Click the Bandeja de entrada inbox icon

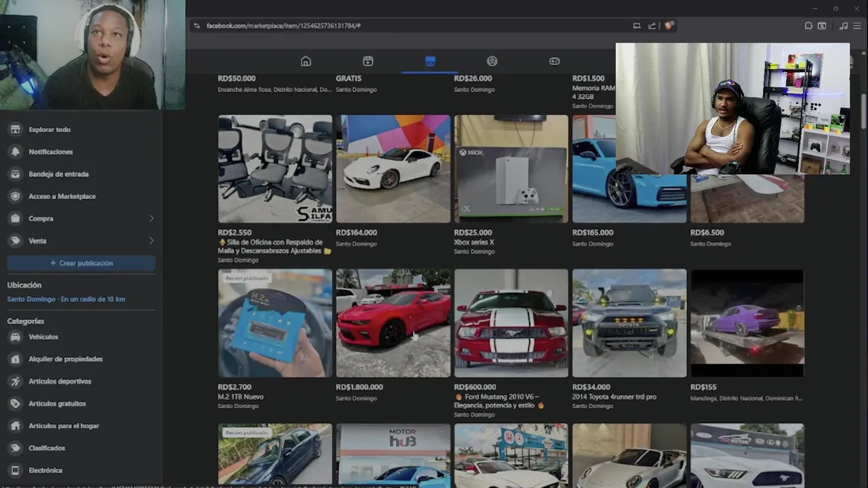coord(15,174)
